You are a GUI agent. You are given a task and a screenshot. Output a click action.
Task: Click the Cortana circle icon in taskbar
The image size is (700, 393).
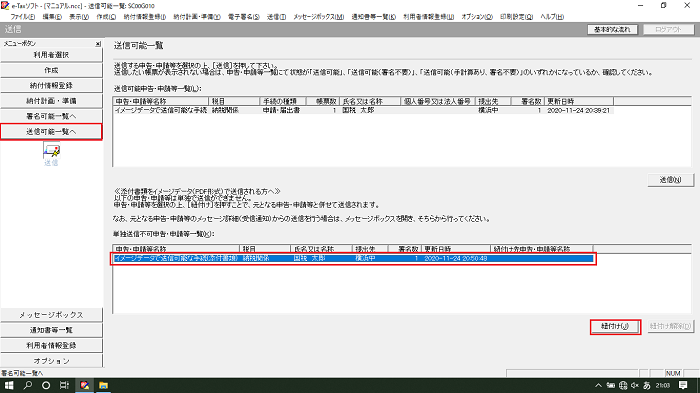(x=46, y=385)
